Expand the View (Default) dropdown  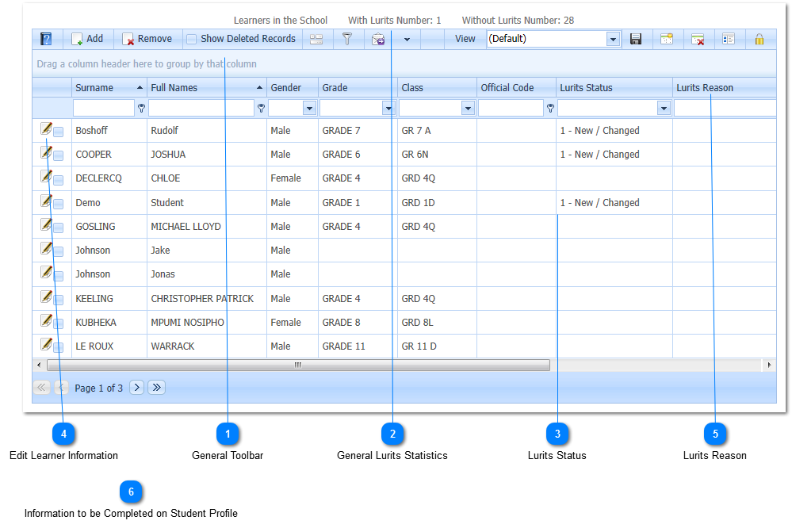coord(613,39)
